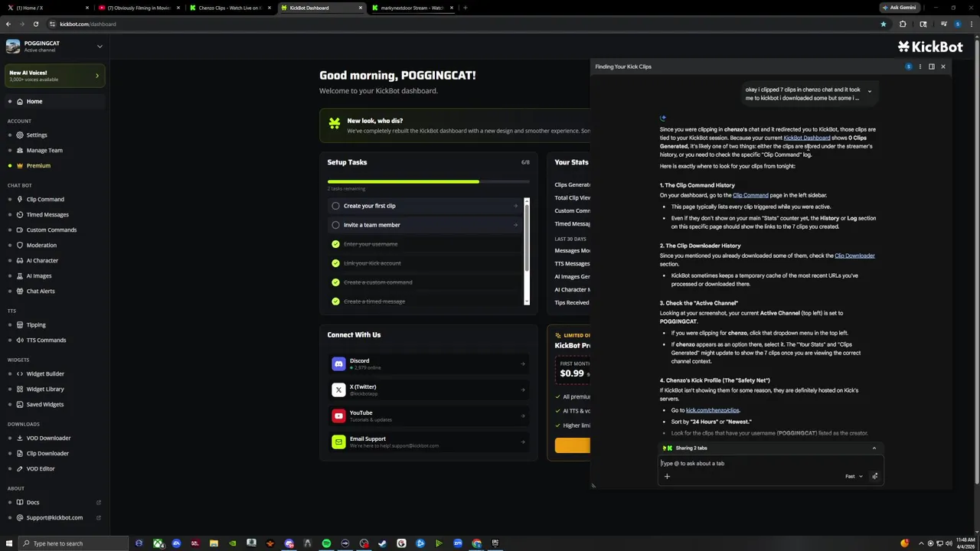The width and height of the screenshot is (980, 551).
Task: Toggle 'Create a custom command' completed checkmark
Action: coord(335,282)
